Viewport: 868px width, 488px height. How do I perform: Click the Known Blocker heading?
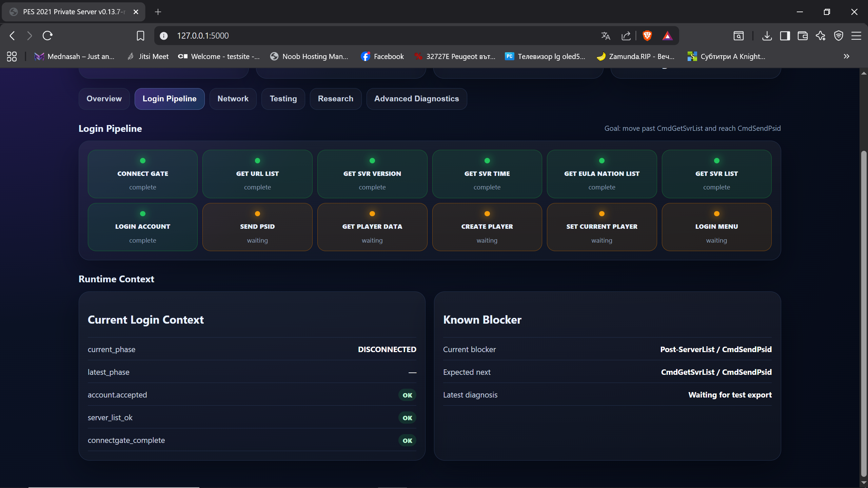482,320
